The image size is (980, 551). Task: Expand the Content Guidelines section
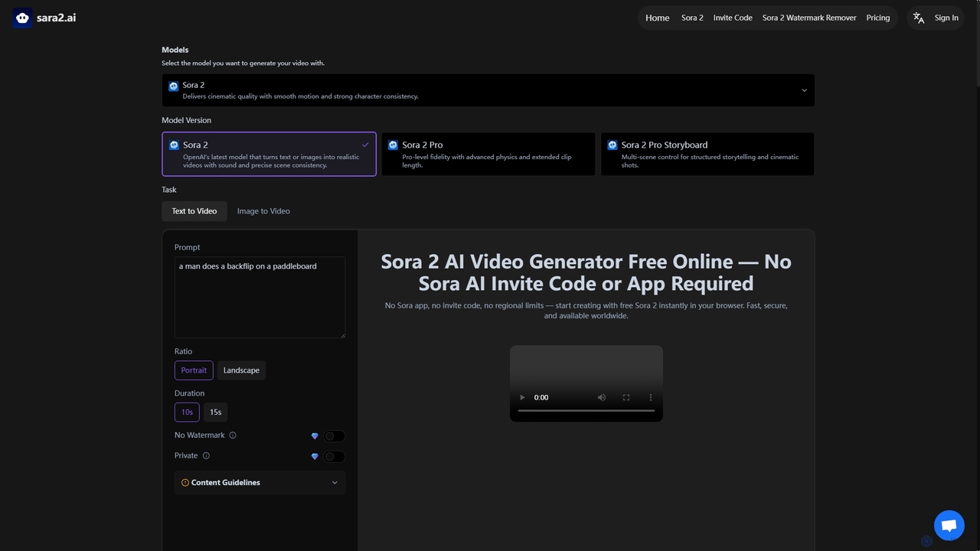click(260, 483)
